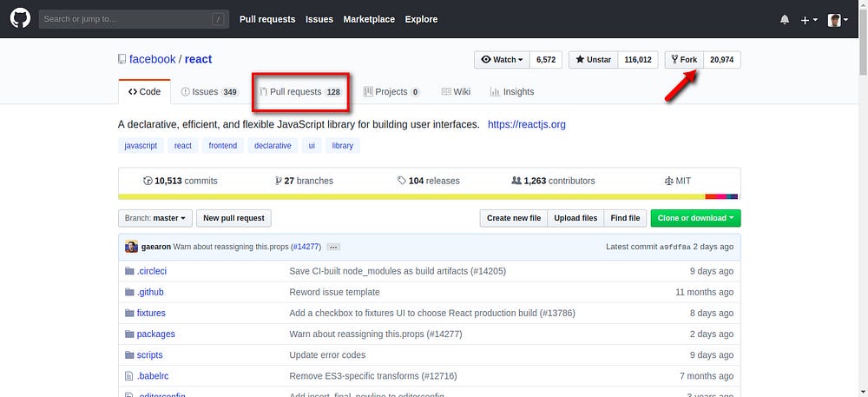Open latest commit hash a9fdf8a
Viewport: 868px width, 397px height.
675,247
